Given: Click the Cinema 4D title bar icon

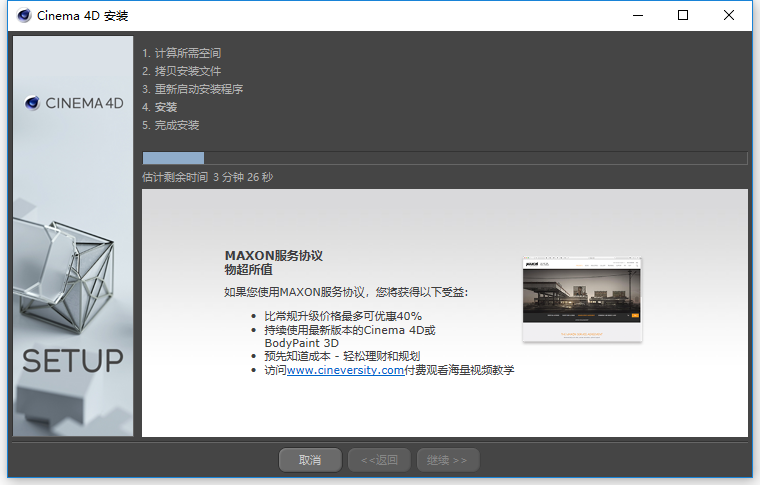Looking at the screenshot, I should pos(24,16).
